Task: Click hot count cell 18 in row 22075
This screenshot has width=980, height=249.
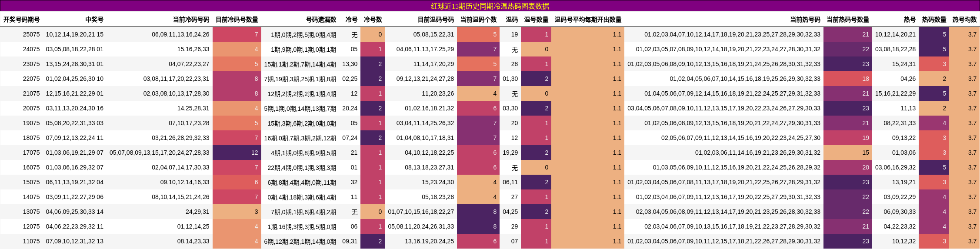Action: (848, 79)
